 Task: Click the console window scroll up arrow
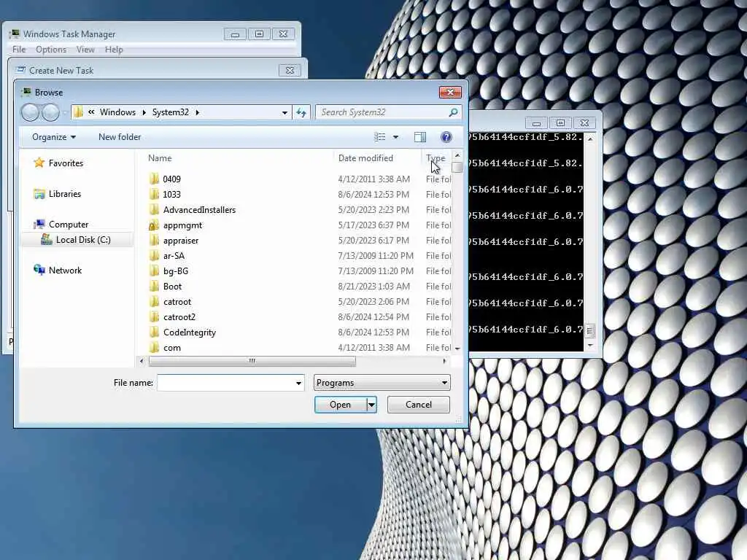[x=590, y=139]
